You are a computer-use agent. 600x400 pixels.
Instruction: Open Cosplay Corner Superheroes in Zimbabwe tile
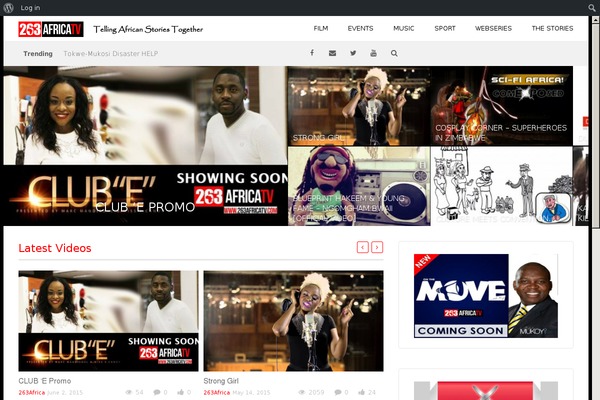tap(502, 106)
